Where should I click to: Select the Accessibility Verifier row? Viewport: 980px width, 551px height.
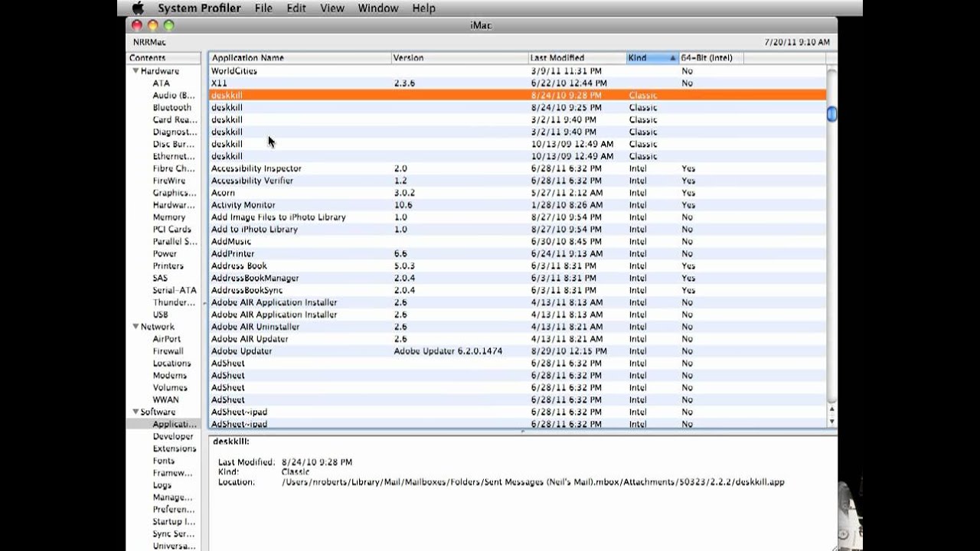click(x=518, y=181)
